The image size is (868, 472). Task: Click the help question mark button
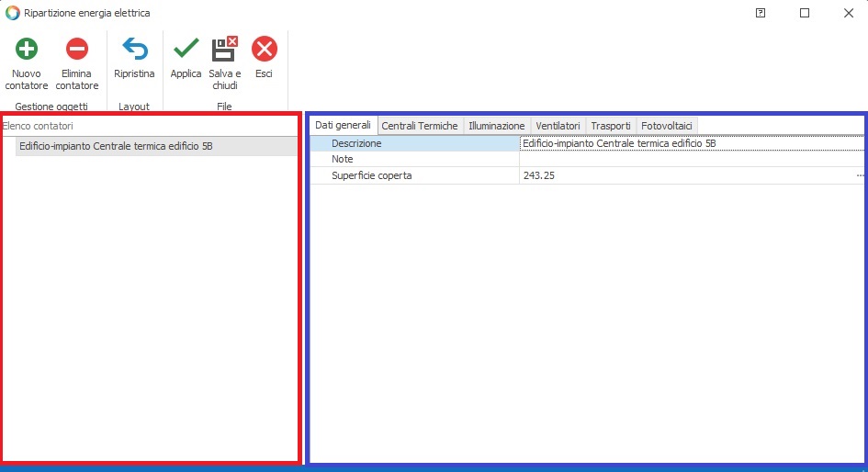(x=761, y=13)
